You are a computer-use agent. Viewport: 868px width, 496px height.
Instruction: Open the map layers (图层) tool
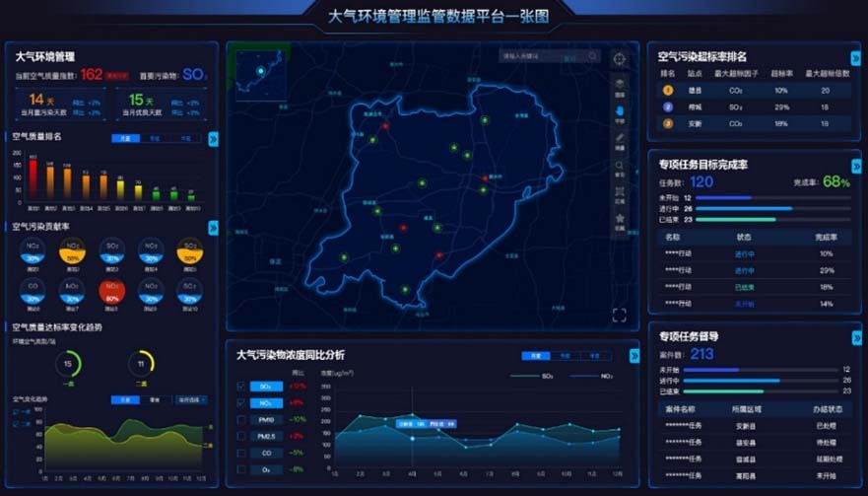[x=620, y=87]
